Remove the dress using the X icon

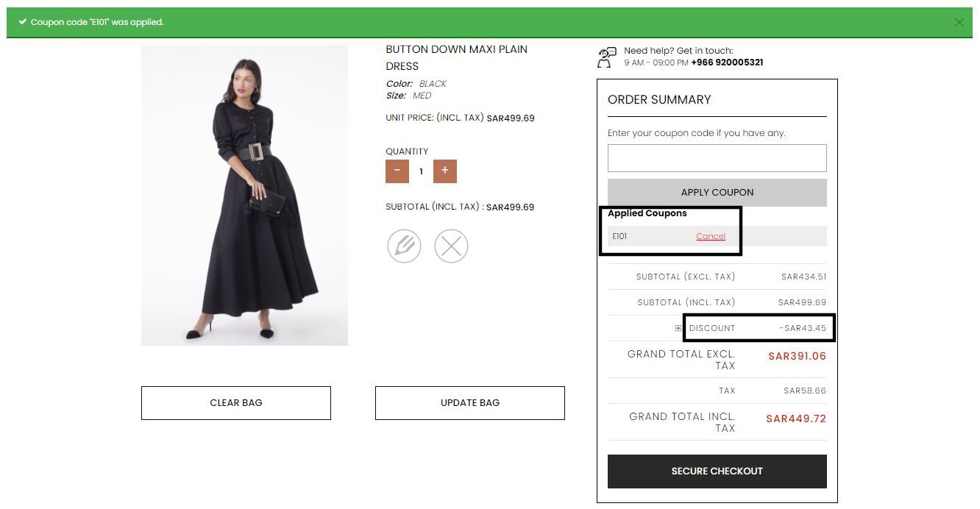[452, 246]
